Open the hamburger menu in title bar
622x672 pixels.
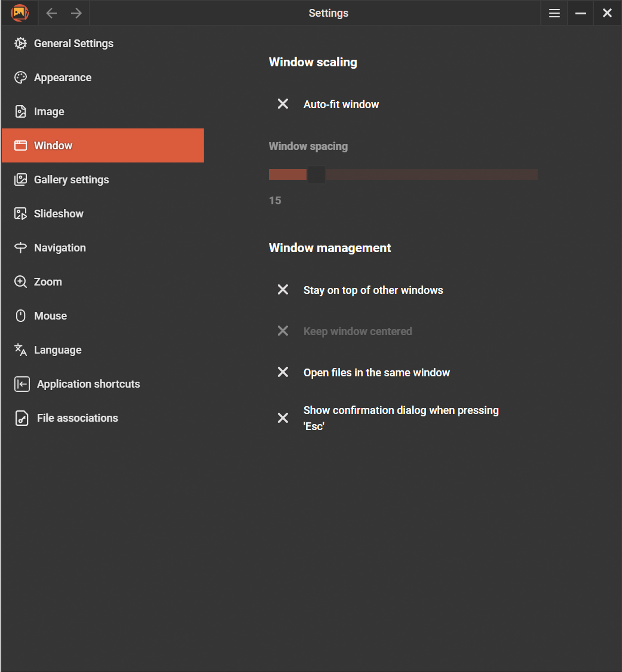click(554, 13)
